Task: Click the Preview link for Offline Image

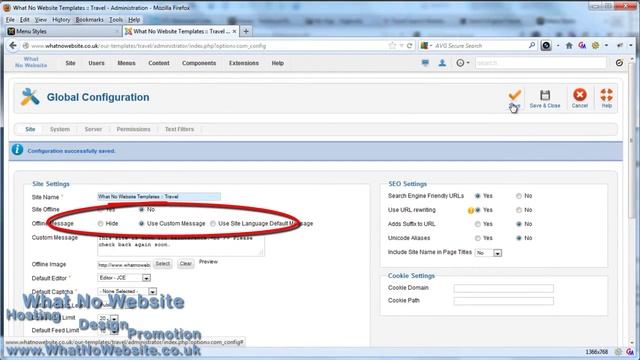Action: pos(208,262)
